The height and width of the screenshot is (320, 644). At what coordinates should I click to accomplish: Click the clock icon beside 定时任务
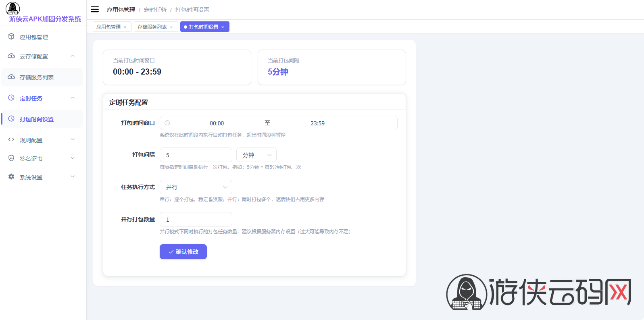point(11,98)
